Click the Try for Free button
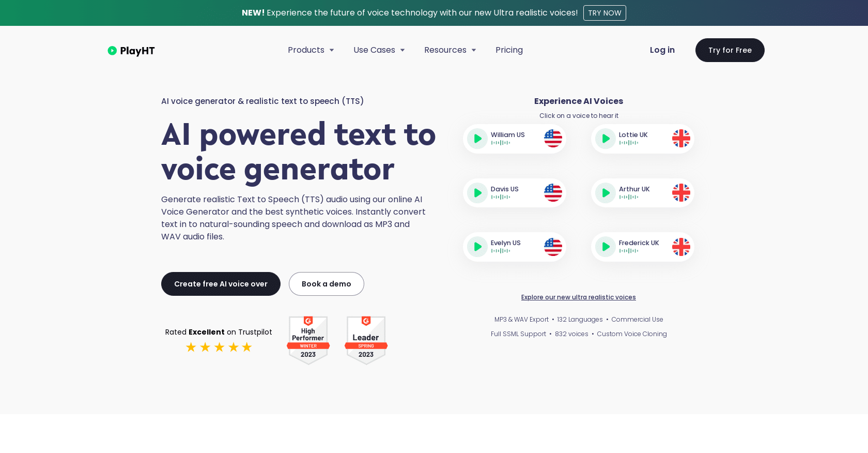Image resolution: width=868 pixels, height=453 pixels. [x=730, y=50]
